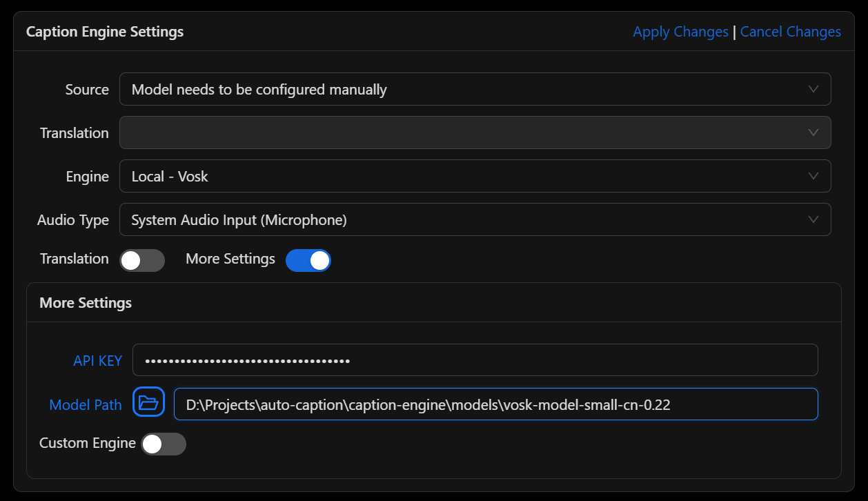Viewport: 868px width, 501px height.
Task: Focus the API KEY password field
Action: (475, 360)
